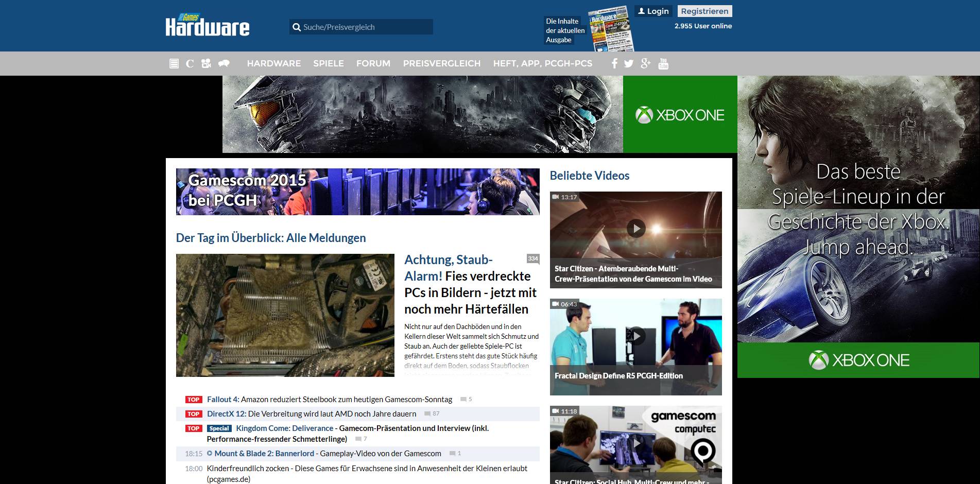The height and width of the screenshot is (484, 980).
Task: Click the Xbox One logo in the side ad
Action: 858,360
